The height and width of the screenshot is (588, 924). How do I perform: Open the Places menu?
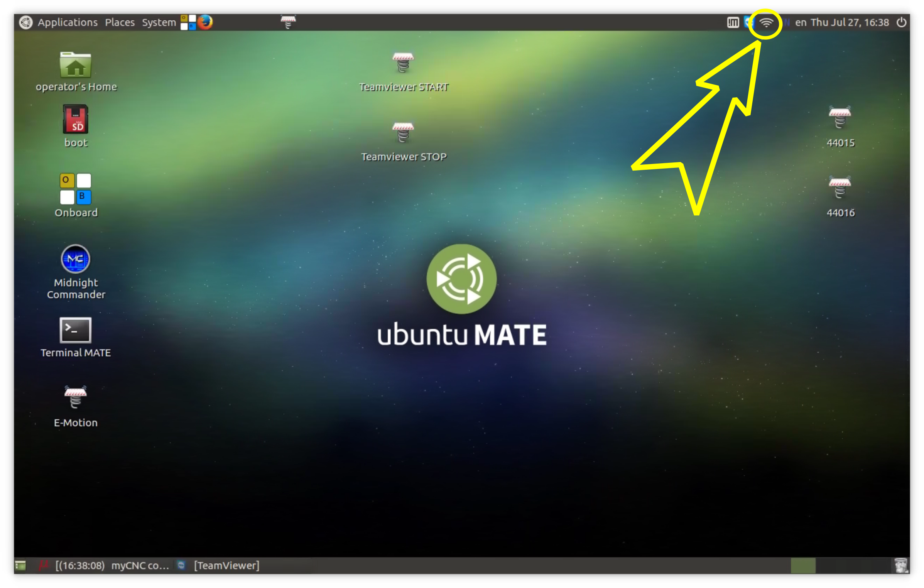click(x=120, y=22)
